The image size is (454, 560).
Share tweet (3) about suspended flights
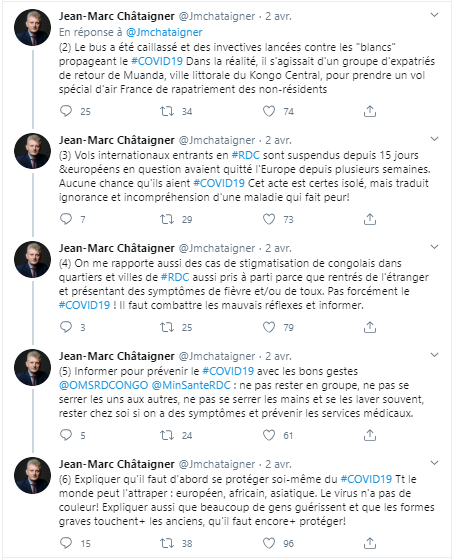point(370,219)
